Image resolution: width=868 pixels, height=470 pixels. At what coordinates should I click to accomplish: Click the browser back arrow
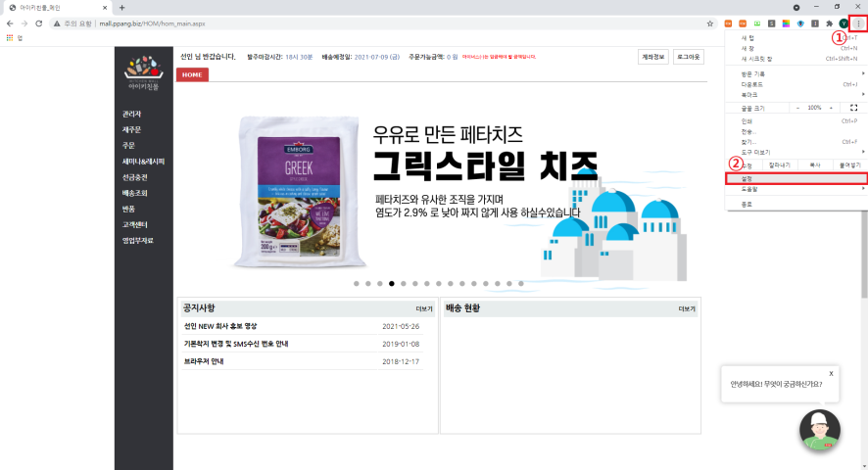[10, 23]
